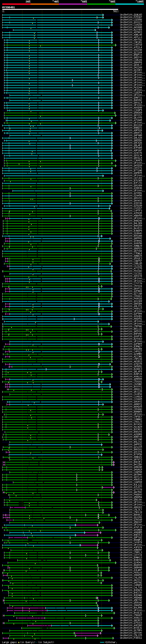The width and height of the screenshot is (146, 644).
Task: Click the purple ~60% identity legend bar
Action: [73, 4]
